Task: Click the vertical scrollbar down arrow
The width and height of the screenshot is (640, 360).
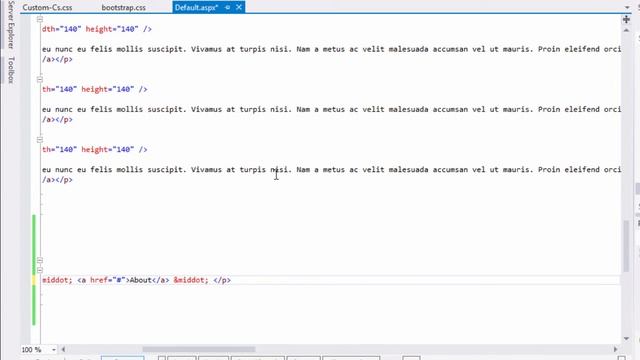Action: pyautogui.click(x=626, y=338)
